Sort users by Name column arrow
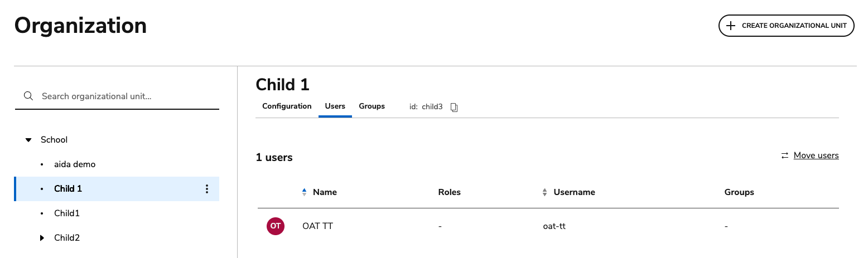 click(x=304, y=192)
